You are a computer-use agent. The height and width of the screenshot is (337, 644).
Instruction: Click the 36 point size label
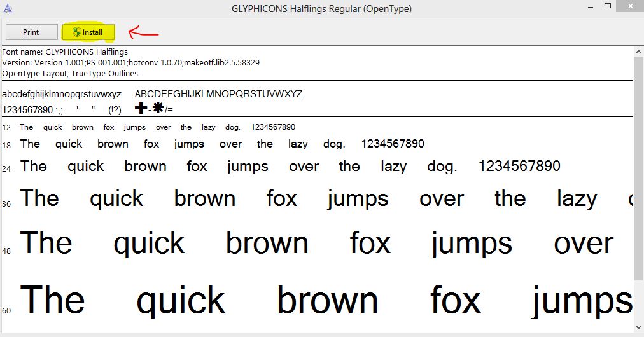(x=6, y=203)
